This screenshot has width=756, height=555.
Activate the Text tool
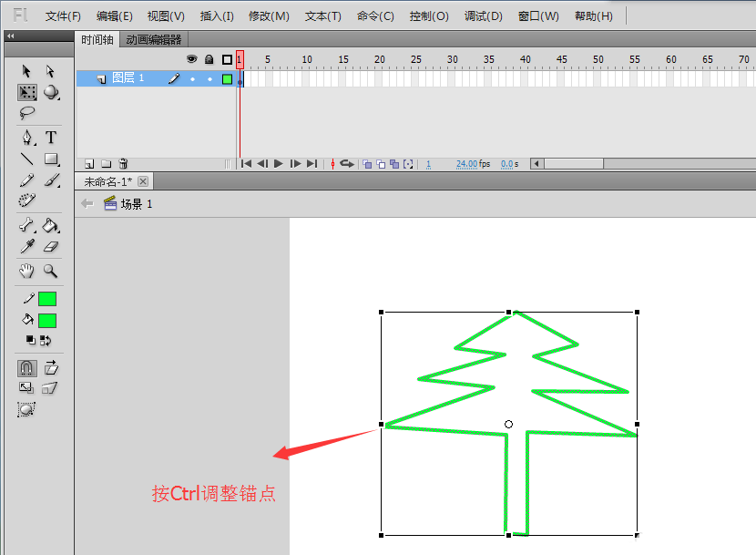pos(51,138)
